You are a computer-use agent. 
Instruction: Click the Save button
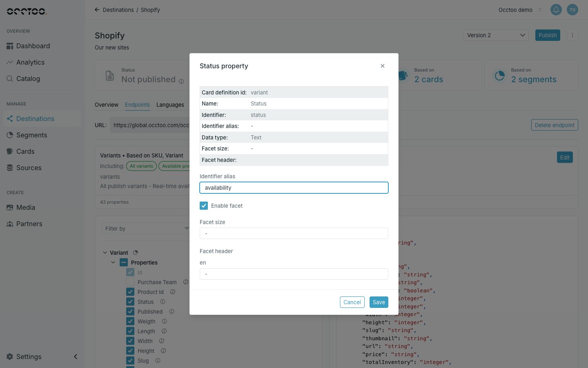(x=379, y=302)
